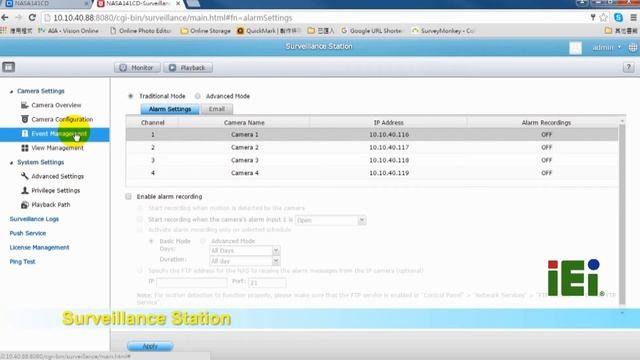Open the Duration dropdown
The image size is (640, 360).
244,261
